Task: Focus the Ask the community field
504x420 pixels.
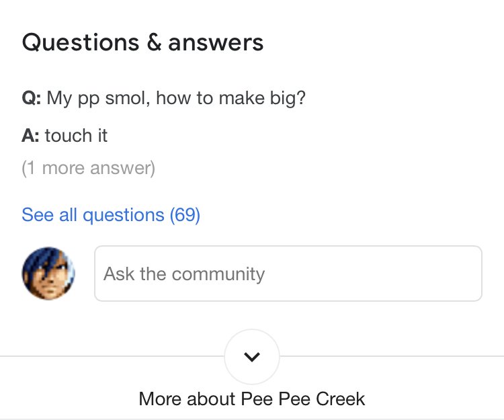Action: (288, 274)
